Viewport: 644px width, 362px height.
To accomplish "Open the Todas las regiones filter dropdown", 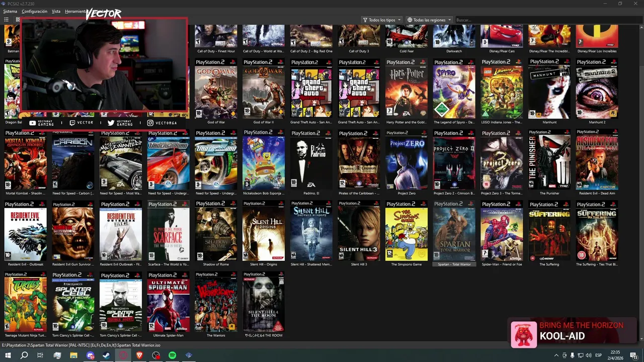I will (429, 20).
